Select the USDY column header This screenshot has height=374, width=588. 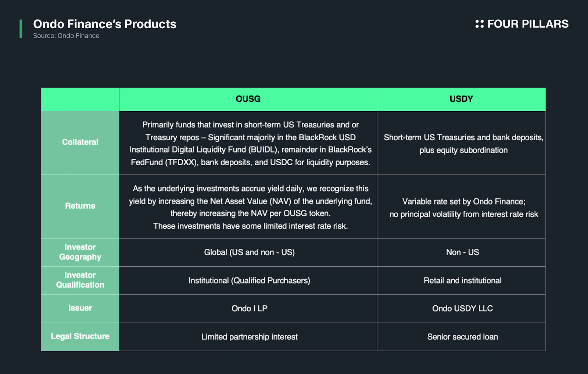coord(461,99)
